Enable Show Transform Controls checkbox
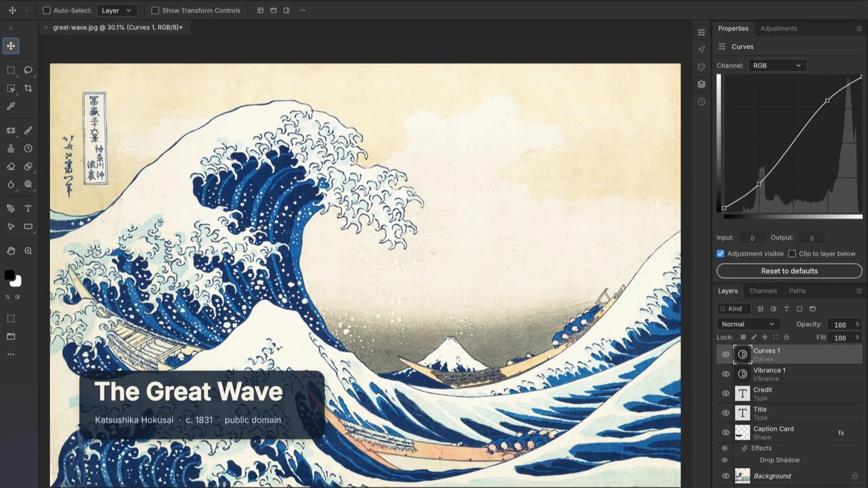 pyautogui.click(x=155, y=10)
